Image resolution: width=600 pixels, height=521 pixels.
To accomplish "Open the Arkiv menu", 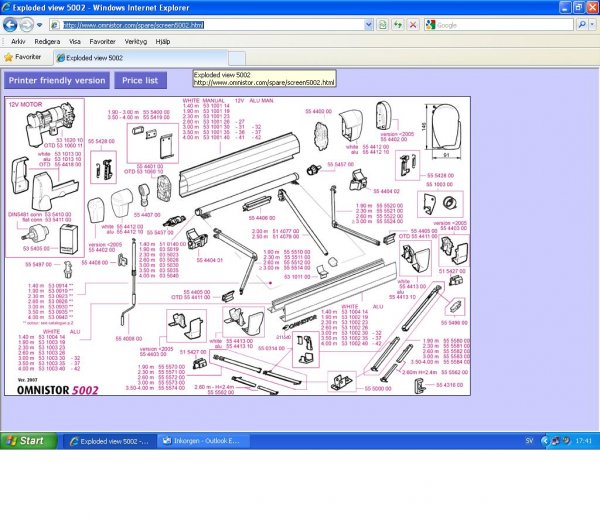I will coord(18,42).
